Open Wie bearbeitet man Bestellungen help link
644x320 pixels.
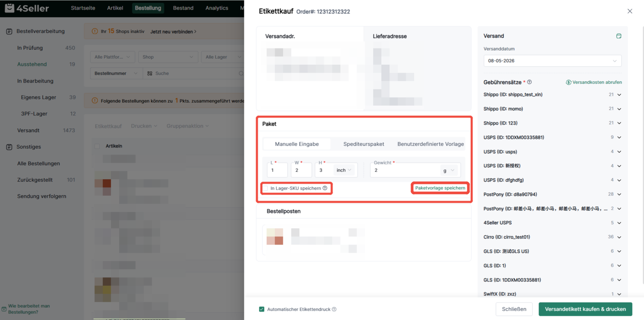click(x=29, y=309)
